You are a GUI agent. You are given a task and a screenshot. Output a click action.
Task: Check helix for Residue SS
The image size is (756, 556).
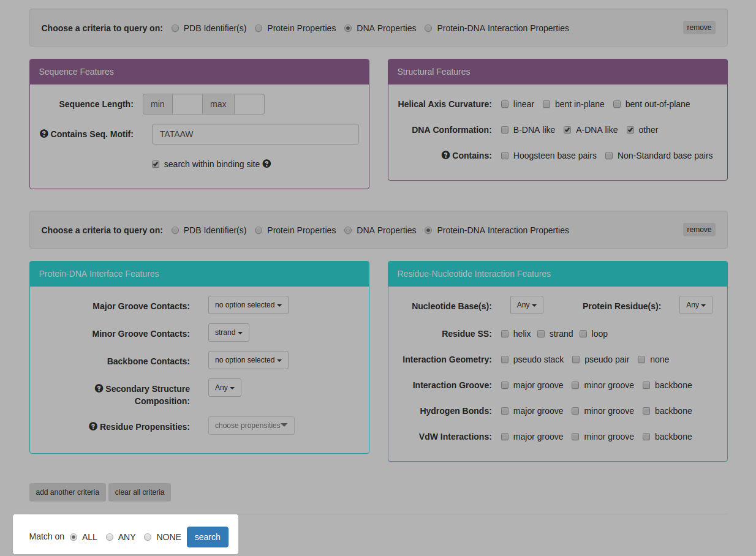tap(505, 334)
